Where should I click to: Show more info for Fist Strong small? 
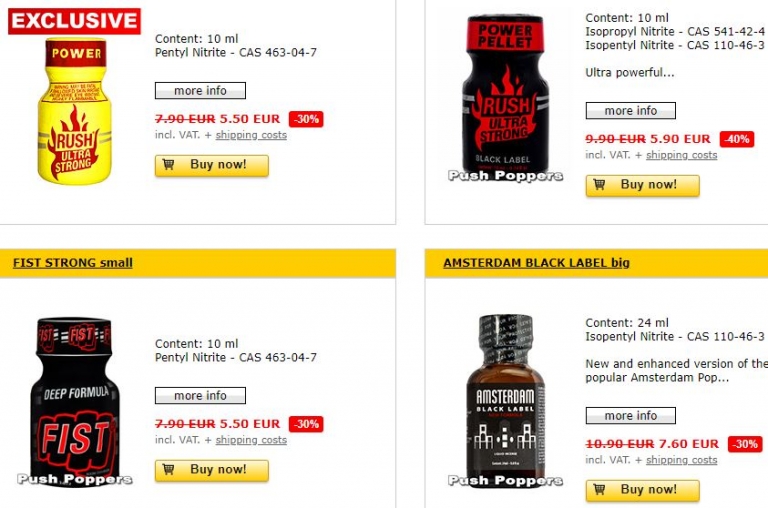pyautogui.click(x=200, y=395)
